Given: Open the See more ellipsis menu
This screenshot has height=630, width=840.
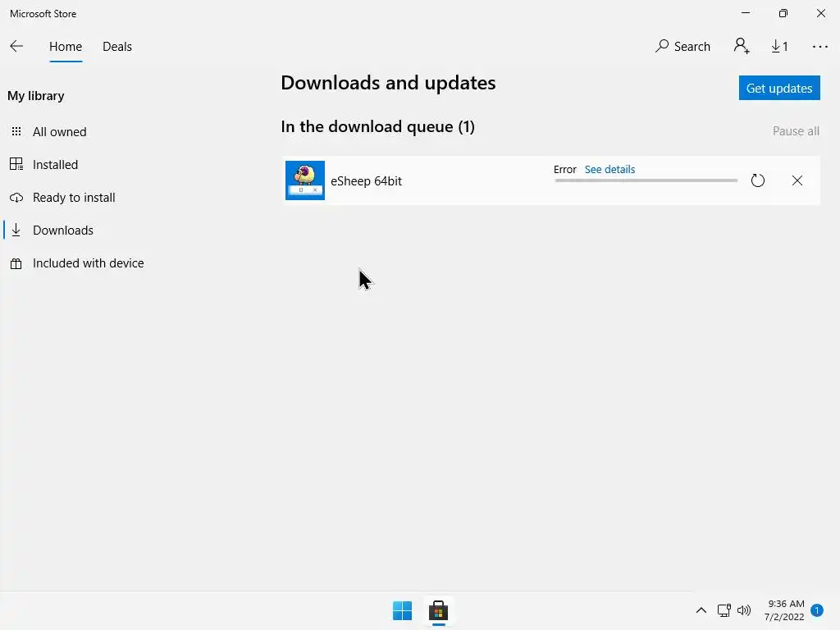Looking at the screenshot, I should [x=819, y=47].
